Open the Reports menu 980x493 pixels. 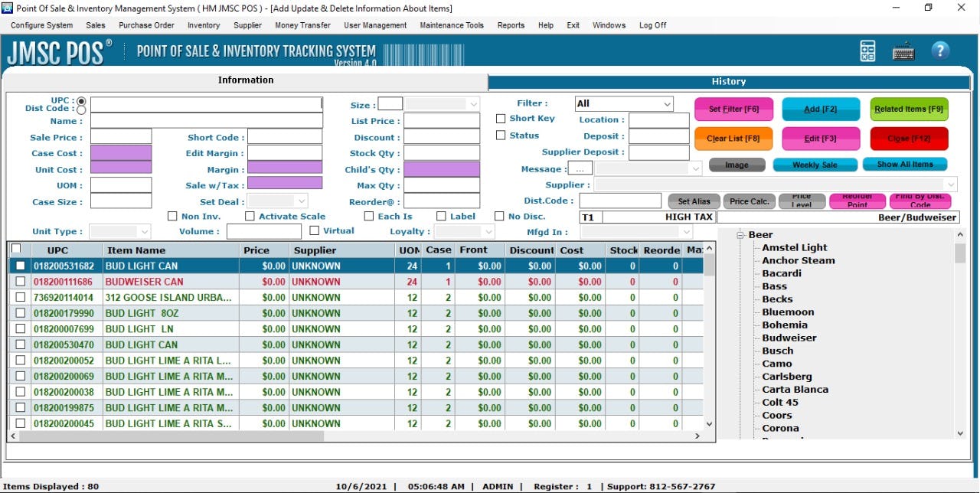click(510, 24)
